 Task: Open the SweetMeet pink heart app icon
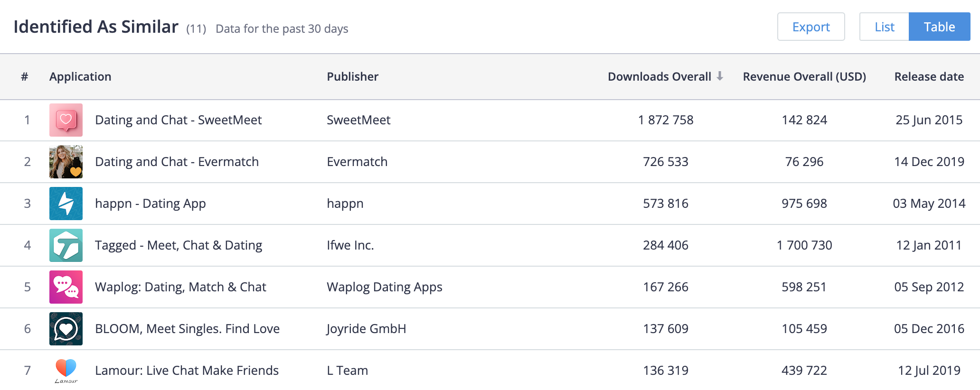pos(66,120)
